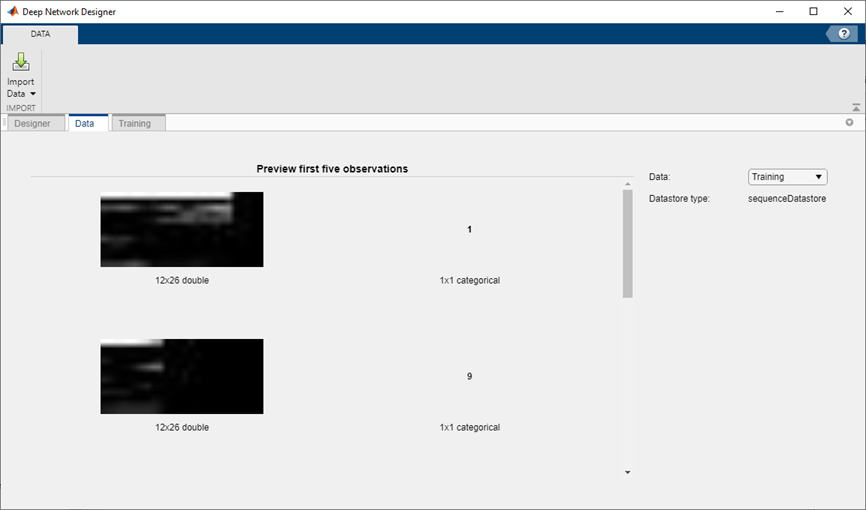Select the observation thumbnail labeled 1
The image size is (866, 510).
pyautogui.click(x=182, y=229)
